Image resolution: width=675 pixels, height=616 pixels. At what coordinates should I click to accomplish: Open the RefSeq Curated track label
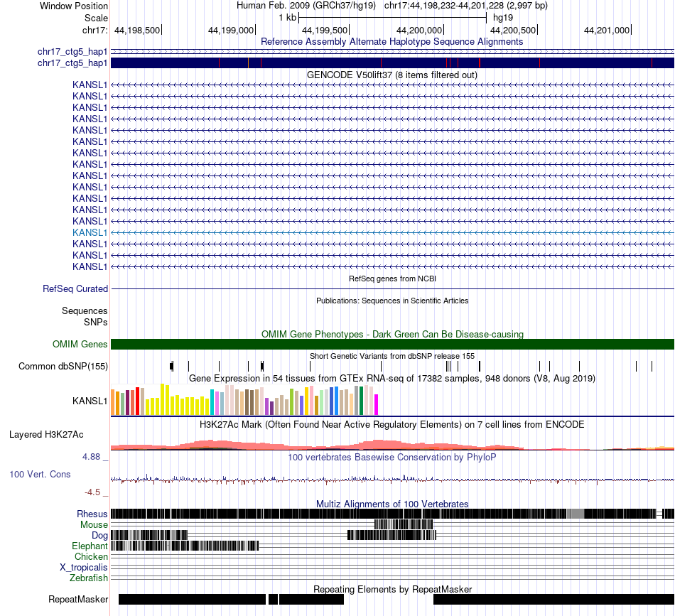pyautogui.click(x=75, y=289)
